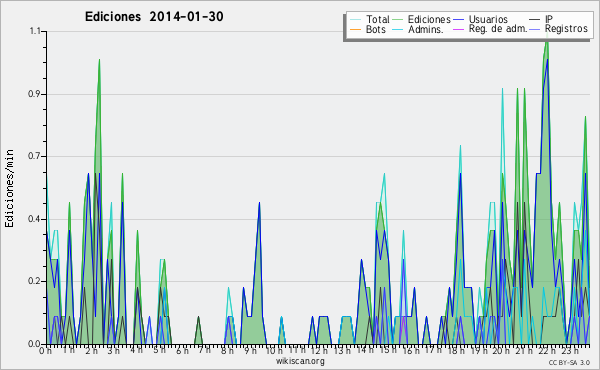Click the Ediciones legend green line
Image resolution: width=600 pixels, height=370 pixels.
[398, 20]
